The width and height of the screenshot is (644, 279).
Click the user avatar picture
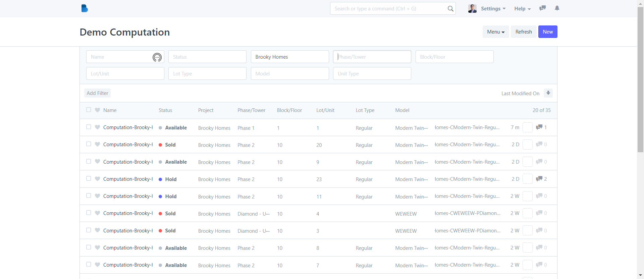472,9
